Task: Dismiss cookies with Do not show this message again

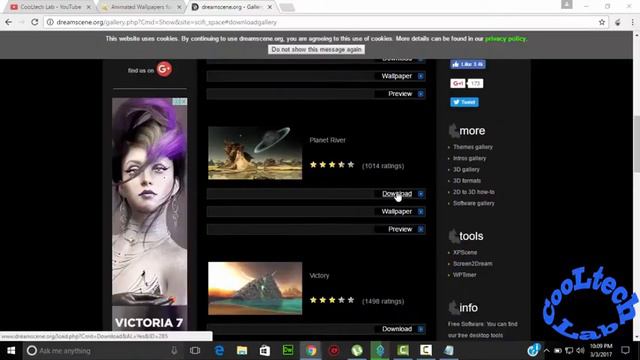Action: pos(316,49)
